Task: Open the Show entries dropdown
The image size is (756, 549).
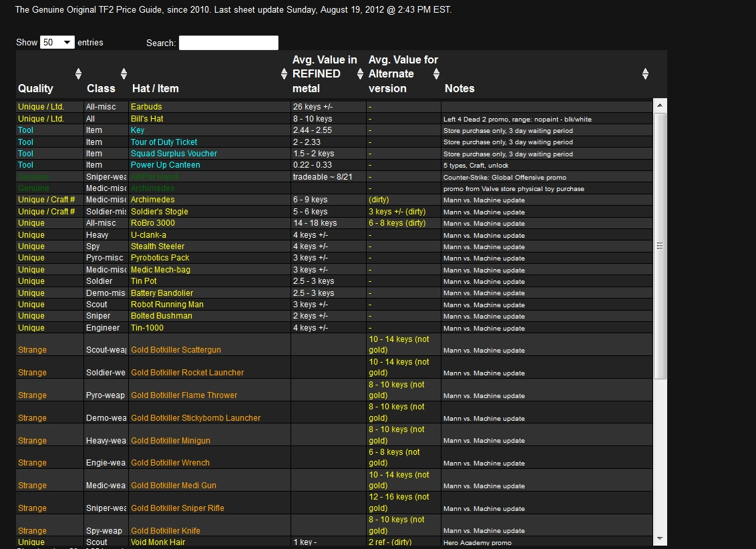Action: tap(57, 41)
